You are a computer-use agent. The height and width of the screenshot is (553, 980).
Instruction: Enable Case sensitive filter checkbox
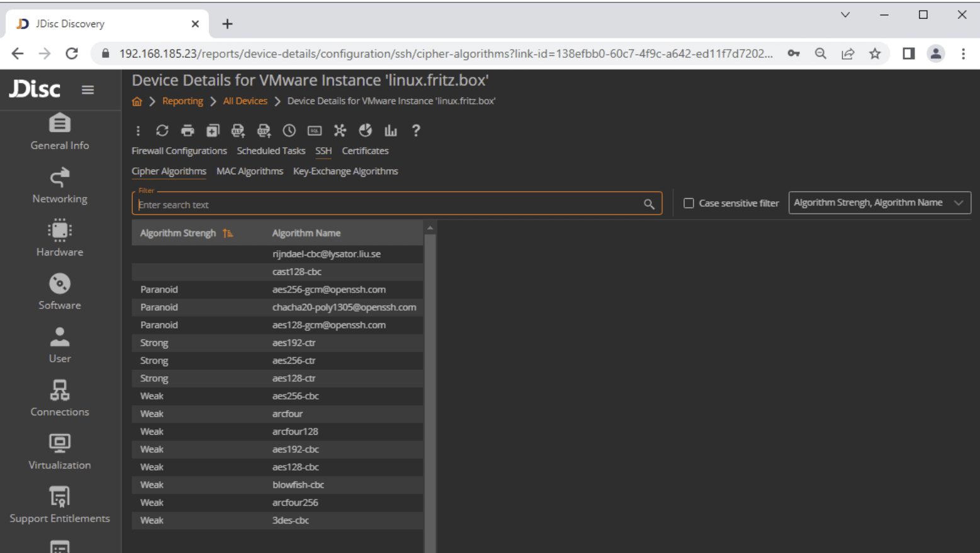pos(689,203)
